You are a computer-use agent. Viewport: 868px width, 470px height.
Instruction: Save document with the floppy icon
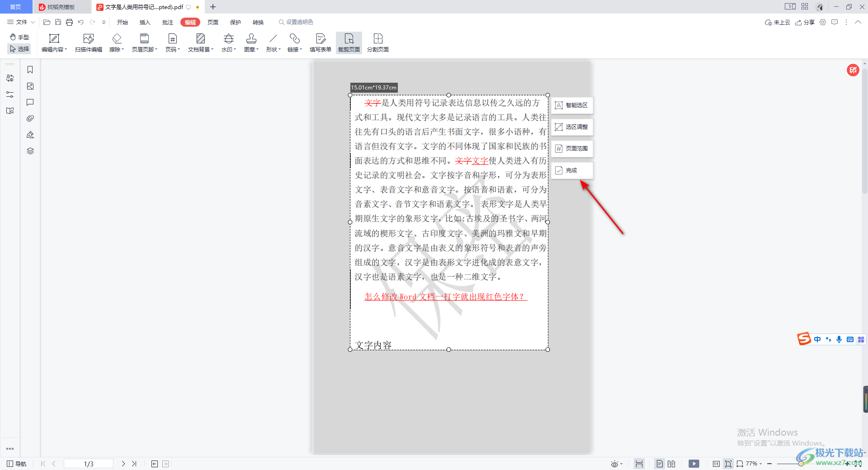pyautogui.click(x=58, y=22)
